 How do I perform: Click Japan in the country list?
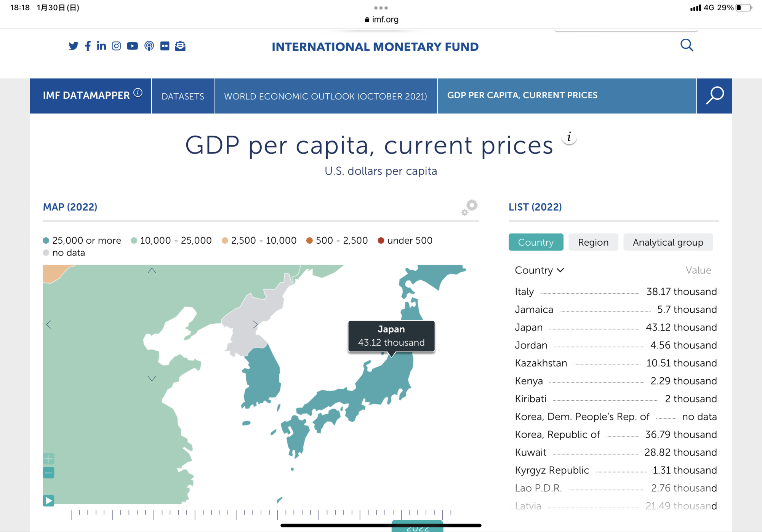point(529,328)
